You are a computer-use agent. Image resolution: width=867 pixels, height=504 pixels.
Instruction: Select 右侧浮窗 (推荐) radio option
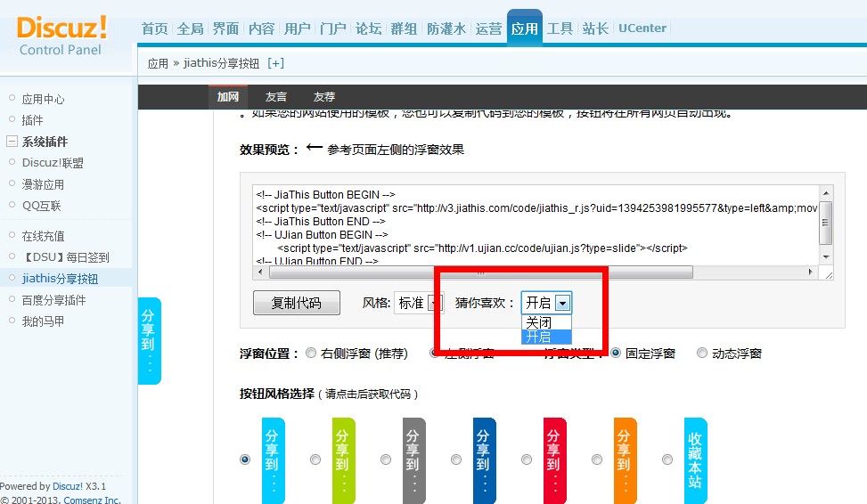(311, 353)
